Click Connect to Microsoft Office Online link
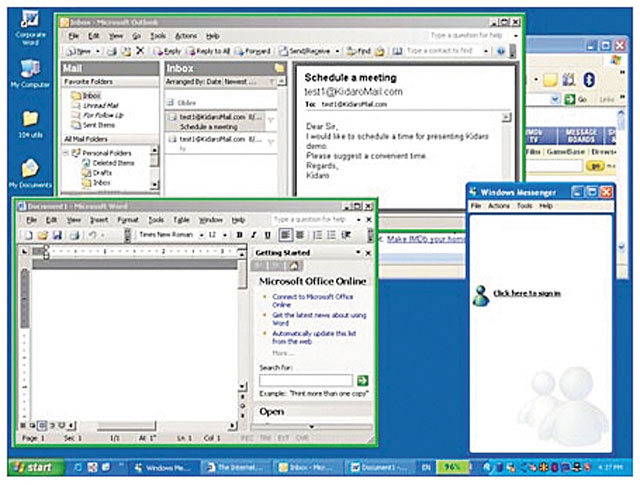The width and height of the screenshot is (640, 485). click(313, 301)
